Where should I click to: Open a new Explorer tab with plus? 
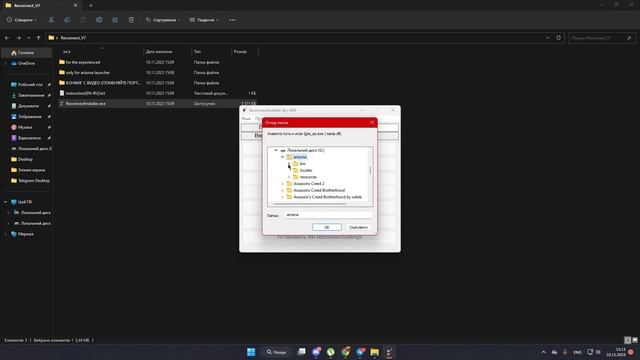[x=91, y=5]
